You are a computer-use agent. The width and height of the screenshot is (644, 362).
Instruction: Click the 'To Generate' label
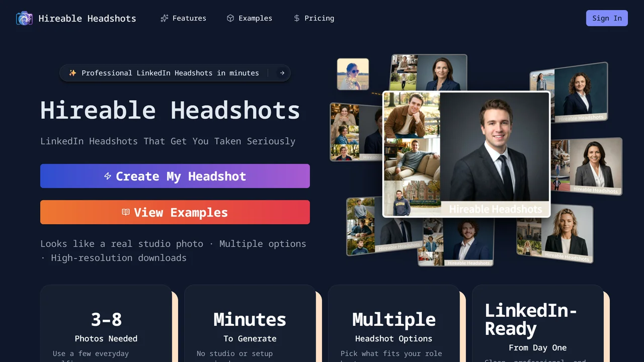click(x=250, y=339)
